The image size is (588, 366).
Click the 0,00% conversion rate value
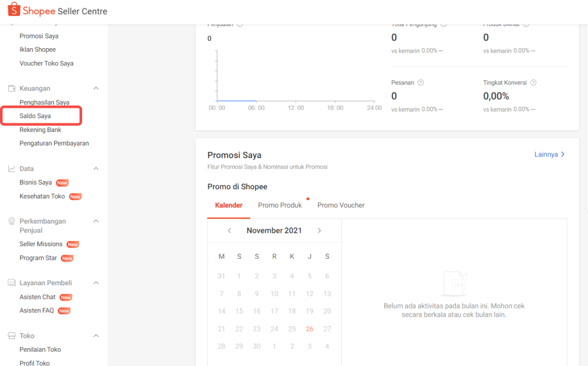tap(496, 96)
